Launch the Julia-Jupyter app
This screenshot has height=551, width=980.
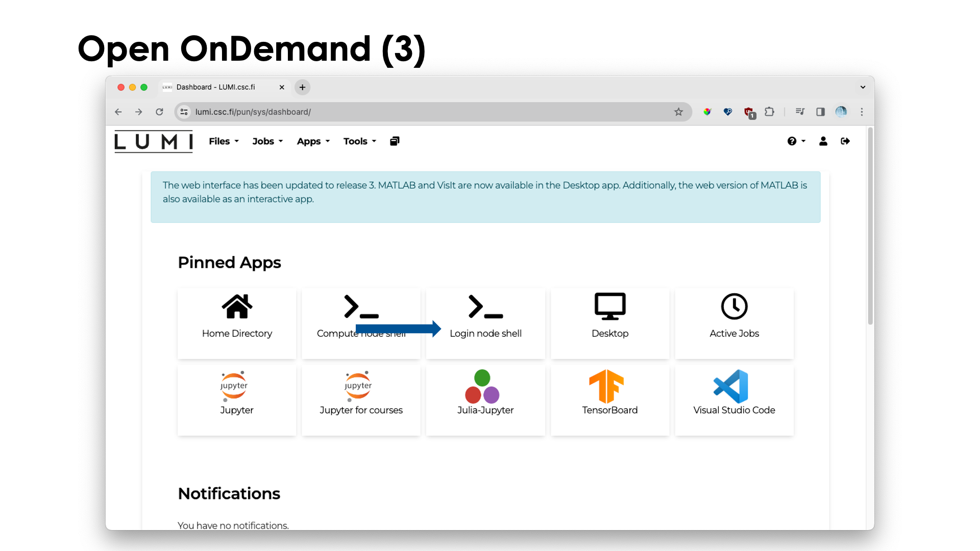[485, 400]
